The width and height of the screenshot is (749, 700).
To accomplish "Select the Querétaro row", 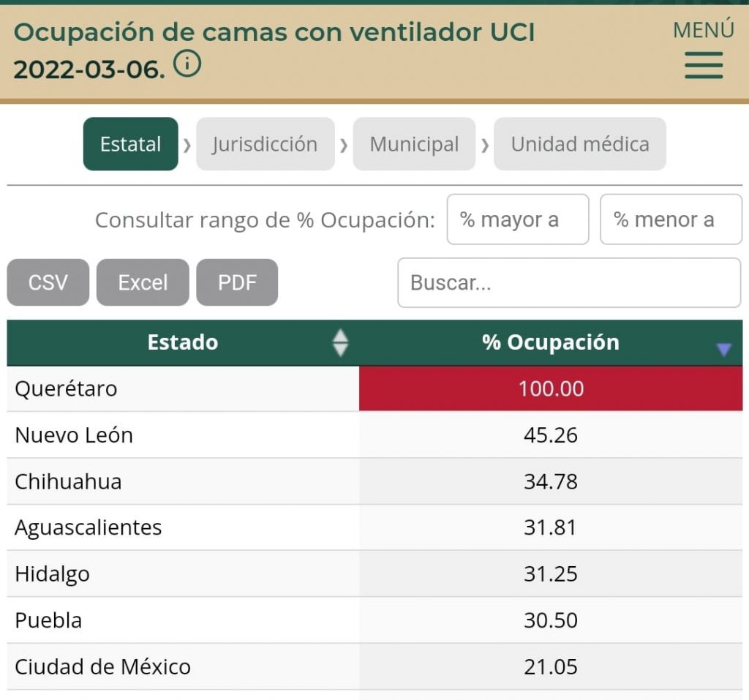I will click(66, 388).
